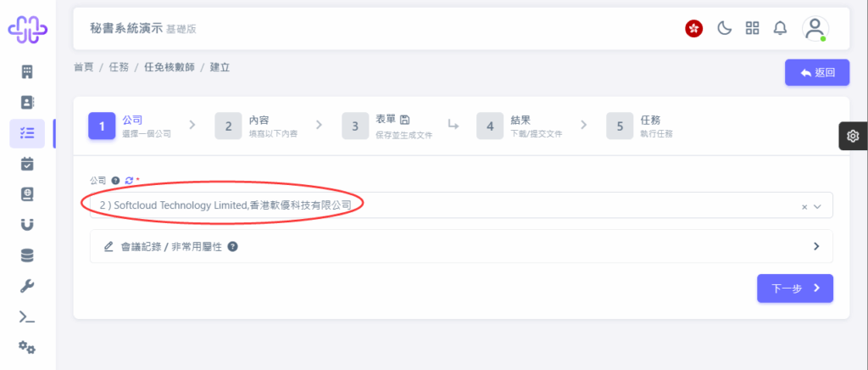Screen dimensions: 868x370
Task: Open the magnet sidebar icon
Action: click(27, 224)
